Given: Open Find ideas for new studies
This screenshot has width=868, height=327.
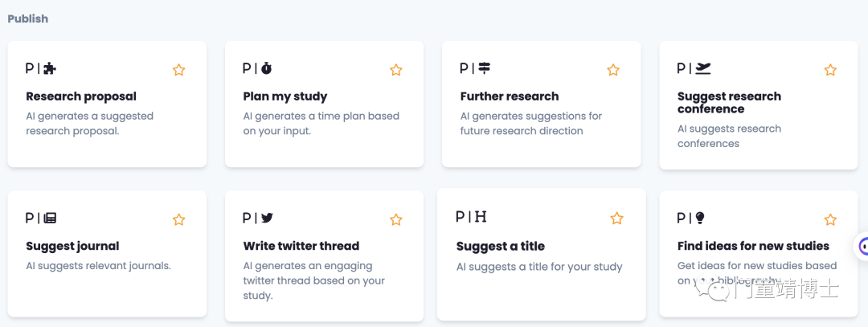Looking at the screenshot, I should tap(753, 246).
